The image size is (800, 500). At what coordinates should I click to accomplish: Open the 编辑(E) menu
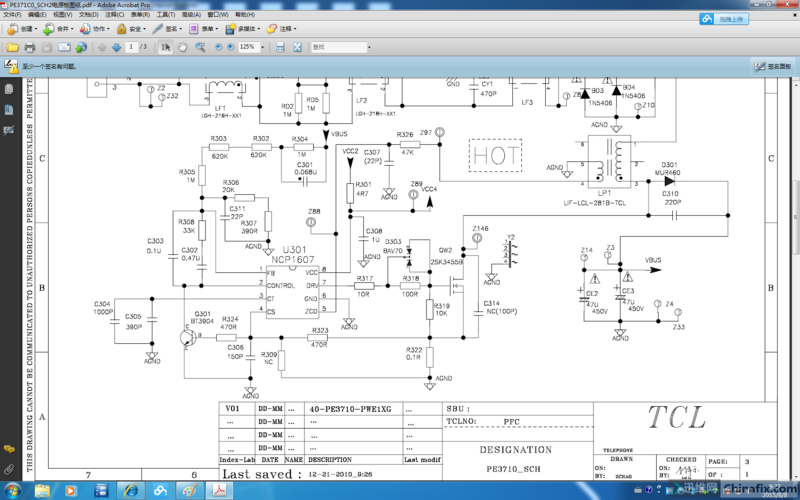[37, 15]
